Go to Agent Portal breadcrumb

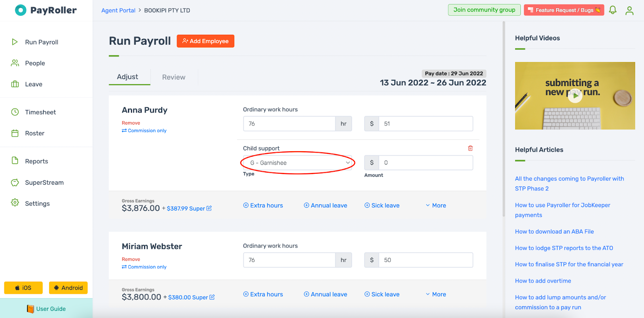click(x=118, y=10)
